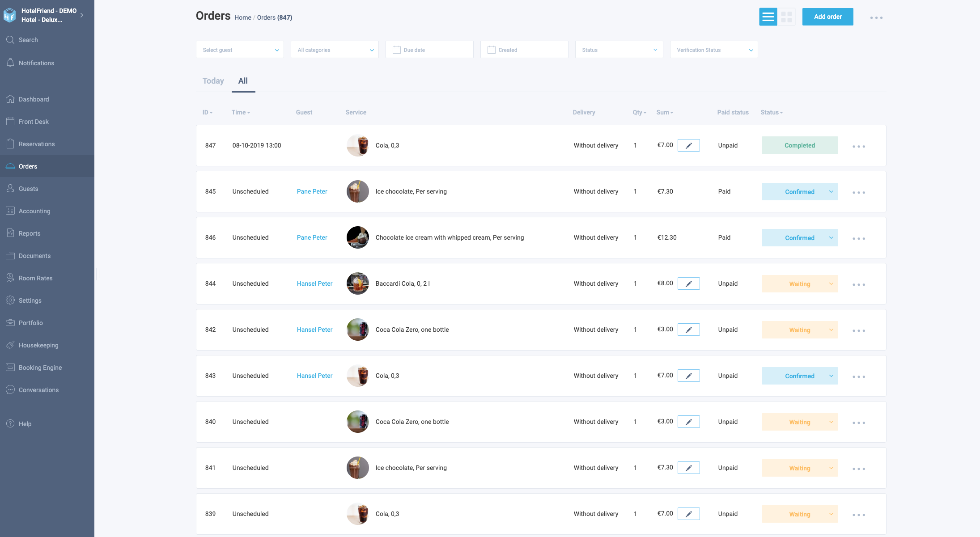Open more actions for order 841
Screen dimensions: 980x537
(x=858, y=469)
